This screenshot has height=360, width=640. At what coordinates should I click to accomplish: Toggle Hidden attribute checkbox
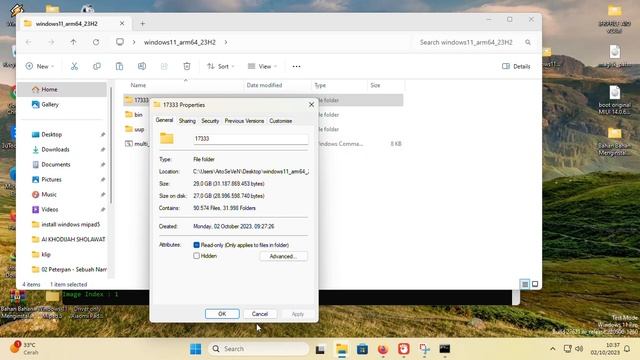pyautogui.click(x=196, y=256)
